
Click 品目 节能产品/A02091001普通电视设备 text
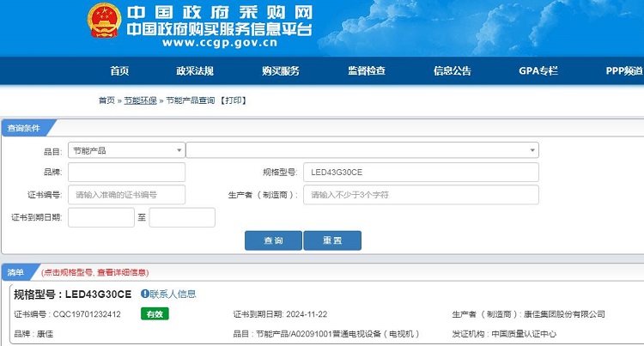pyautogui.click(x=326, y=334)
